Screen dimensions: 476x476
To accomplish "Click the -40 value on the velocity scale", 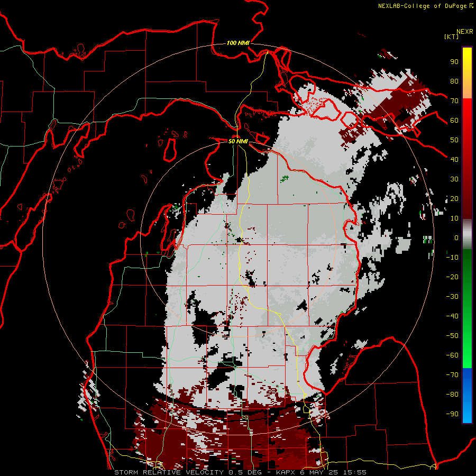I will [x=452, y=316].
